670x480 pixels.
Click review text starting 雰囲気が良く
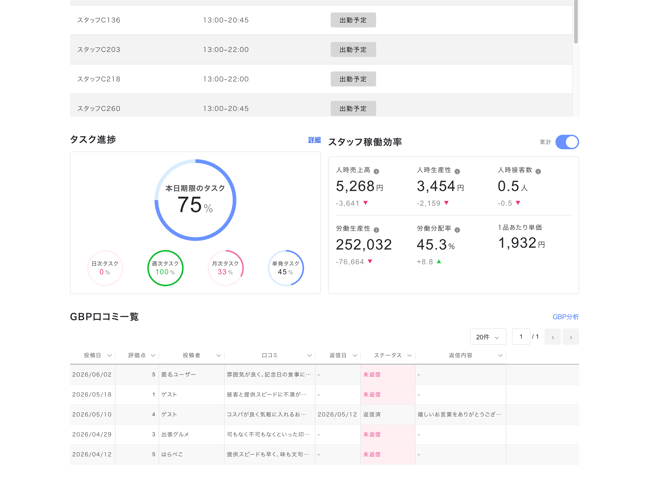tap(269, 374)
